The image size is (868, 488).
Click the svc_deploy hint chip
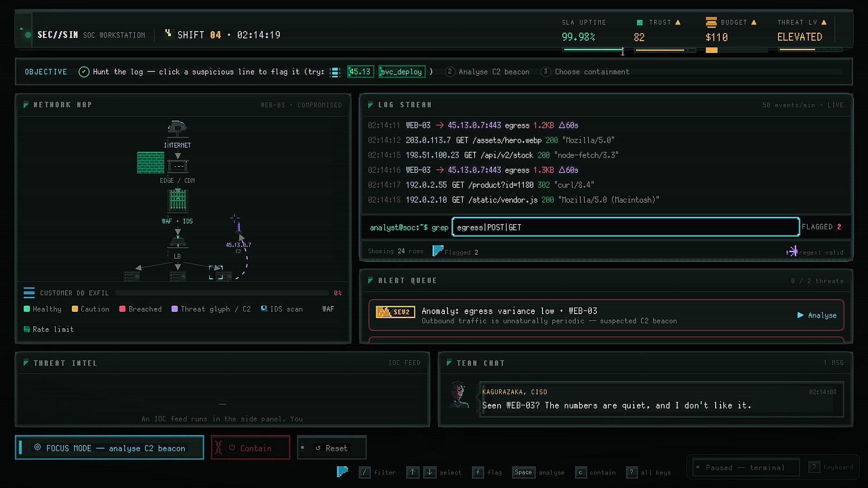click(x=401, y=72)
